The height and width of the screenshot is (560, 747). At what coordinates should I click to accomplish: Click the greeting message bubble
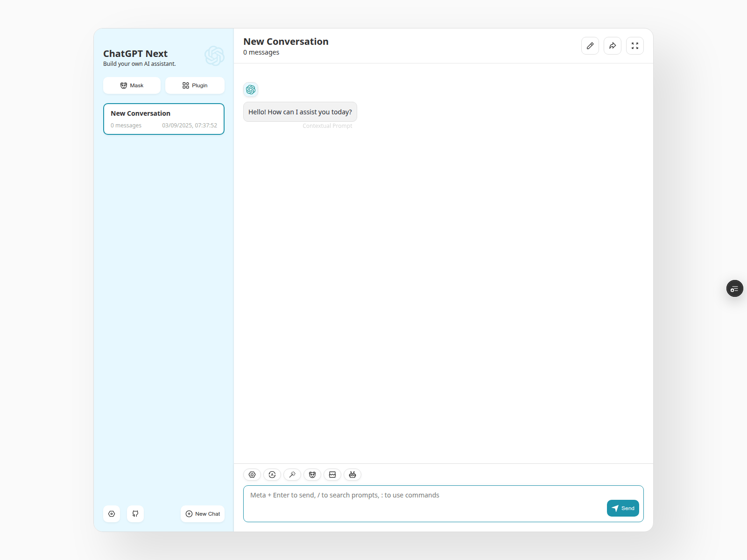300,112
